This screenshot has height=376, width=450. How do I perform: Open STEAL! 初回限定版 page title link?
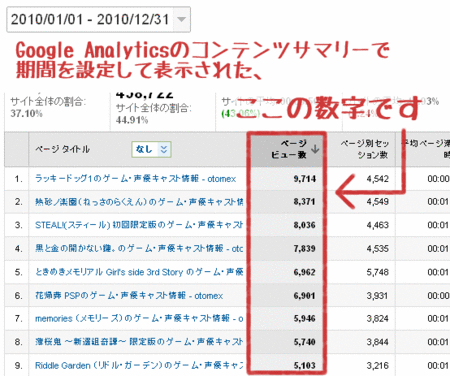click(139, 225)
